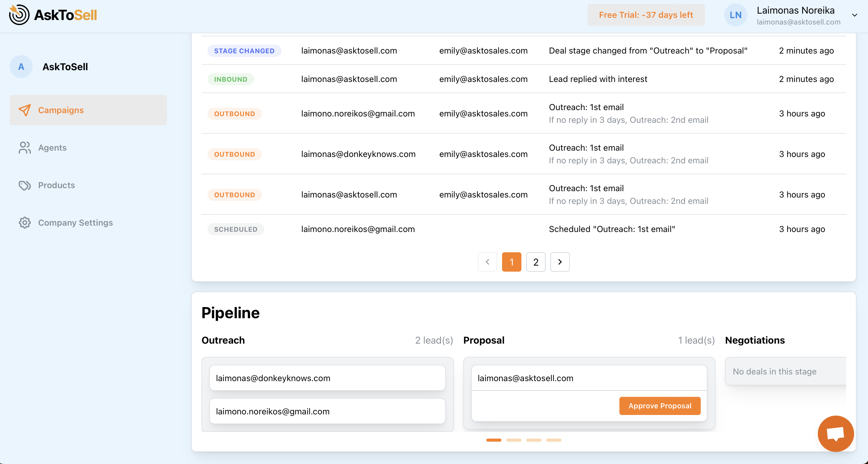
Task: Open Campaigns via paper plane icon
Action: click(24, 110)
